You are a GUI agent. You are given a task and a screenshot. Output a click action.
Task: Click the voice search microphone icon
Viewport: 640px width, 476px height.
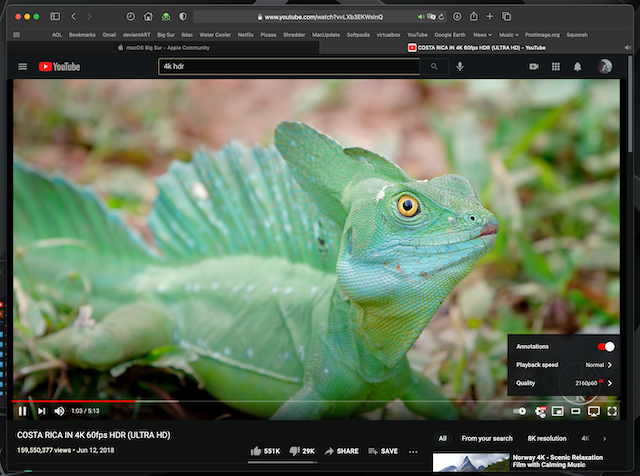click(x=460, y=66)
